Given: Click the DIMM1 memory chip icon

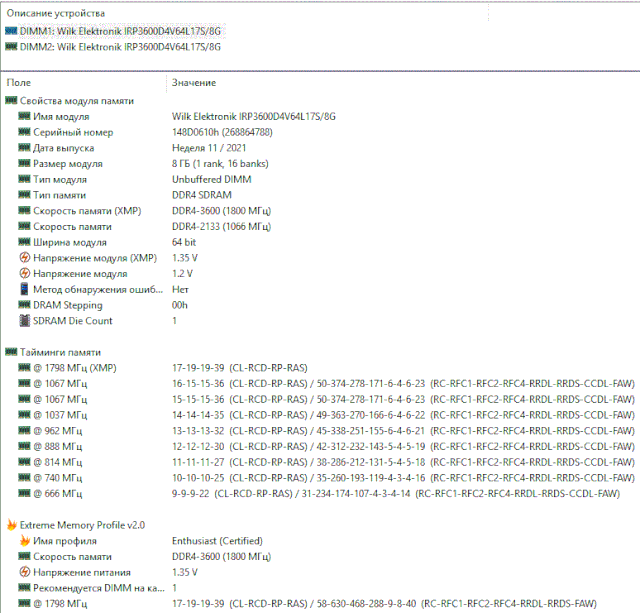Looking at the screenshot, I should tap(11, 31).
